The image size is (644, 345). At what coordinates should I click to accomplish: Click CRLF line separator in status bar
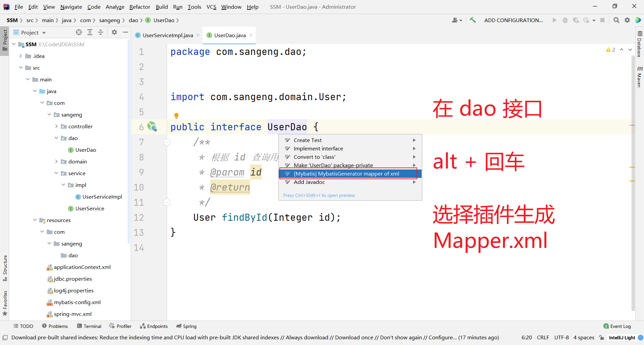point(543,338)
